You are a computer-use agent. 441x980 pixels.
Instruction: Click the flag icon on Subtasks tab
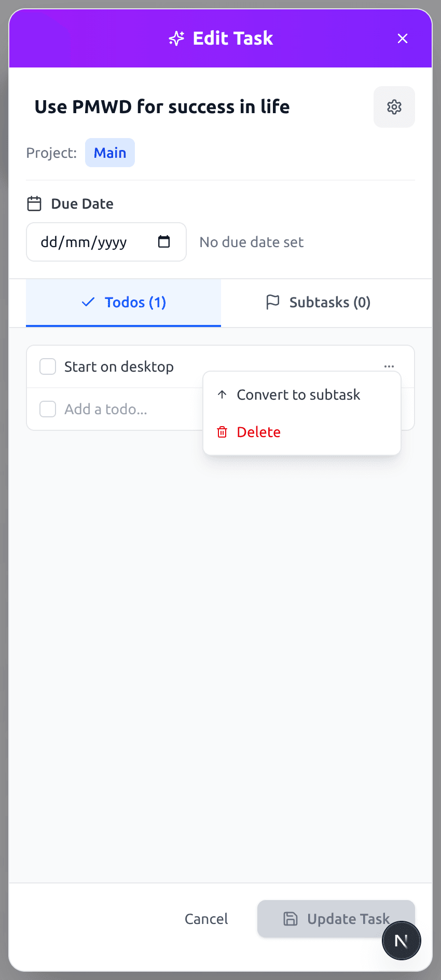click(x=272, y=302)
